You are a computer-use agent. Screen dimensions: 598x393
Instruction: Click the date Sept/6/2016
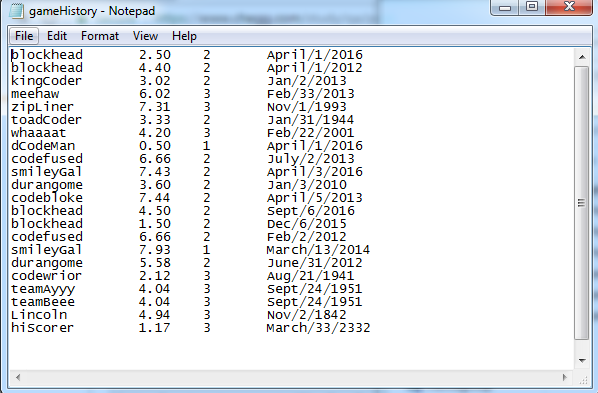tap(310, 211)
